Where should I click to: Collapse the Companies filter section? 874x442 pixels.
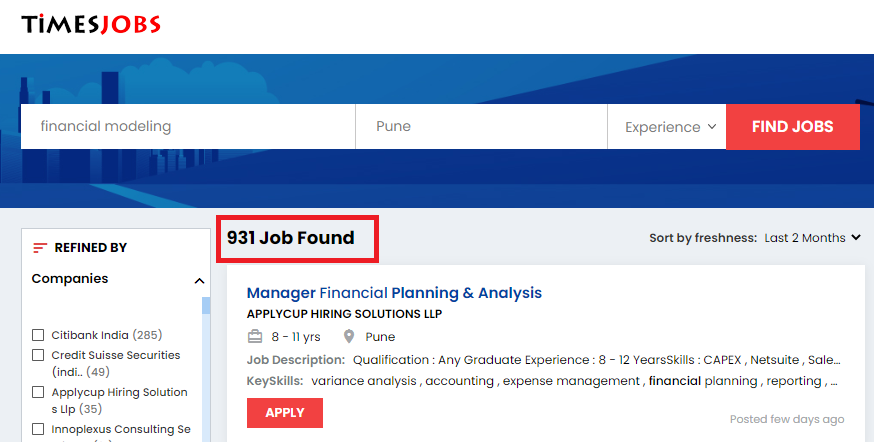tap(199, 281)
